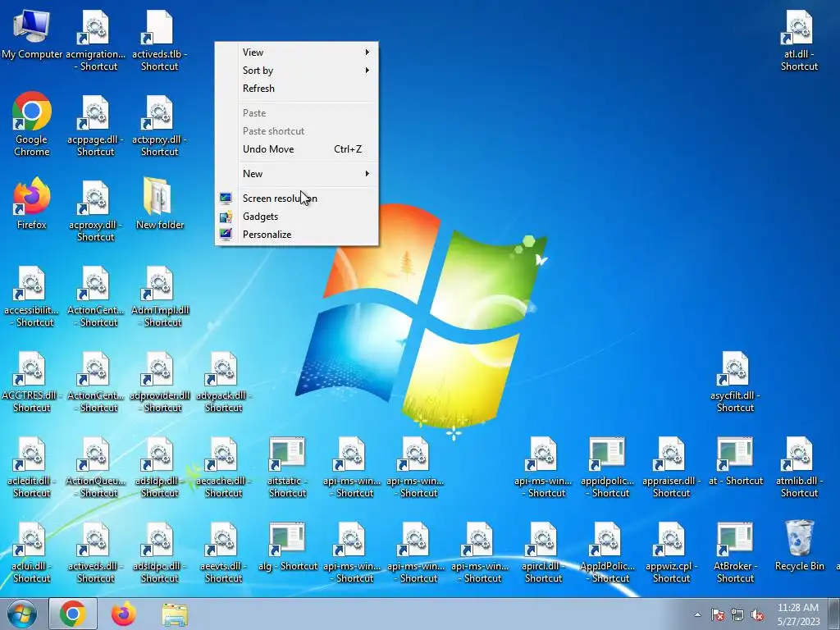
Task: Select the Recycle Bin icon
Action: click(799, 545)
